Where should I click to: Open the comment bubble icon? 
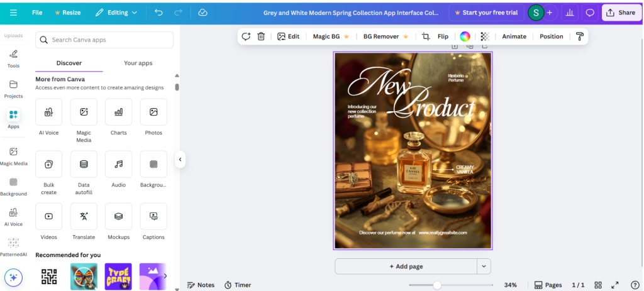click(x=590, y=13)
